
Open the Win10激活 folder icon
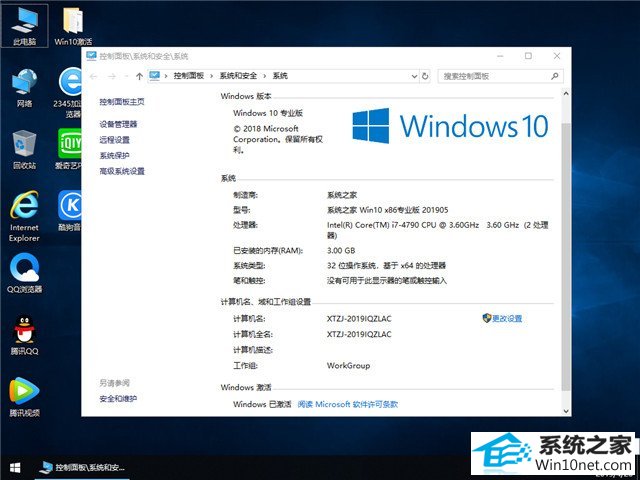tap(73, 25)
